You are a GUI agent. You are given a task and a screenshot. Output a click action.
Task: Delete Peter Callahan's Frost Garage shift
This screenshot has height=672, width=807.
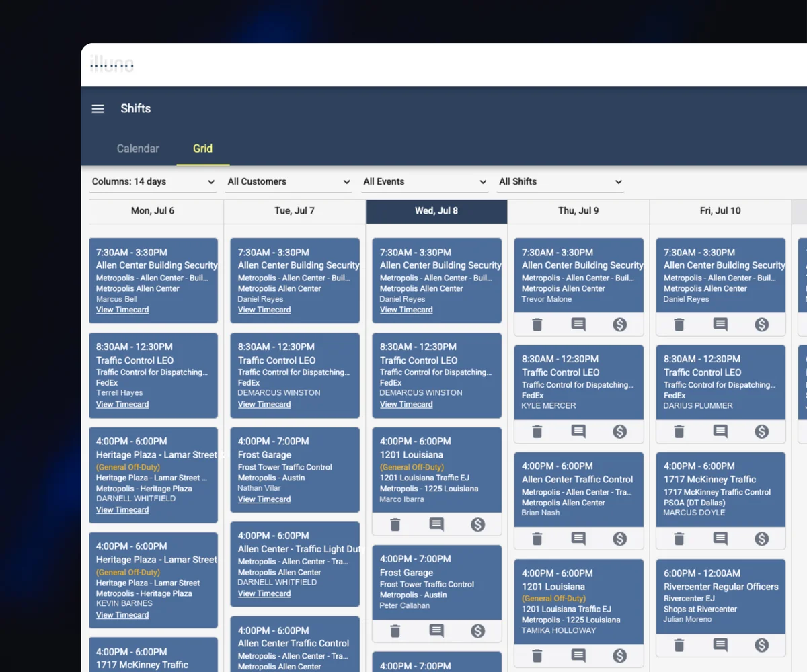click(395, 631)
